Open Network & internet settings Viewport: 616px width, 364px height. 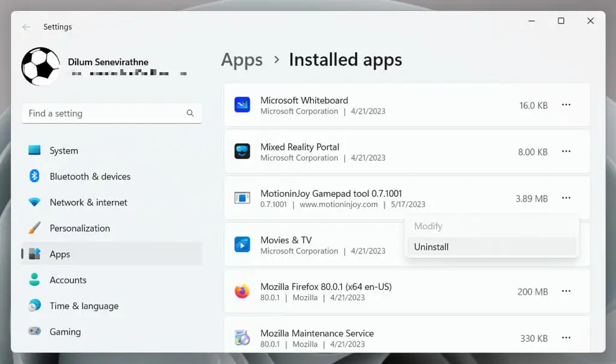[x=88, y=202]
